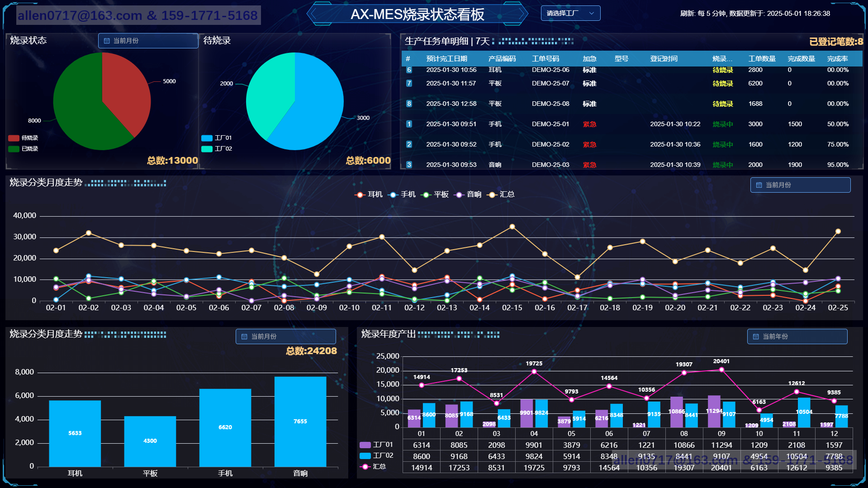This screenshot has height=488, width=868.
Task: Toggle 汇总 series in trend line legend
Action: pos(501,194)
